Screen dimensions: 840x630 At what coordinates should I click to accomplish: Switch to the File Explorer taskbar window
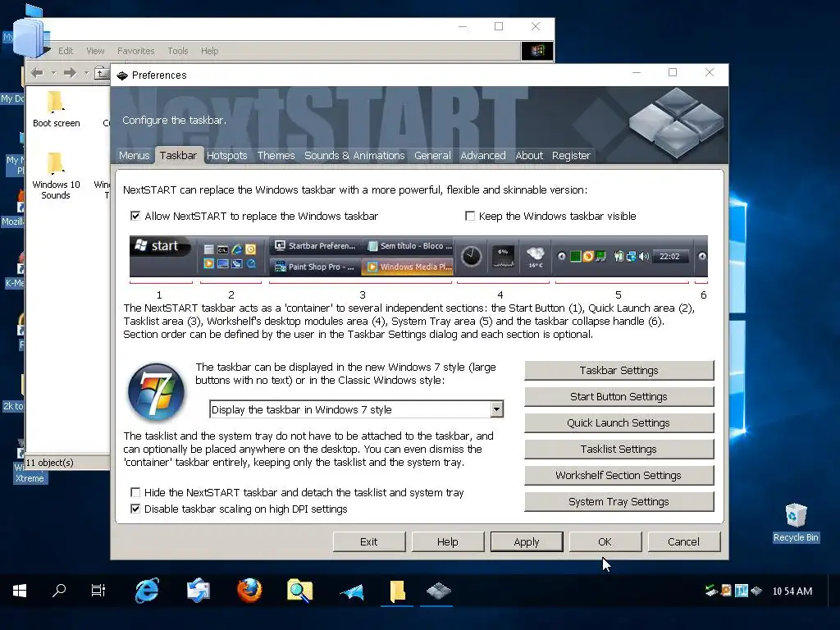pyautogui.click(x=397, y=591)
